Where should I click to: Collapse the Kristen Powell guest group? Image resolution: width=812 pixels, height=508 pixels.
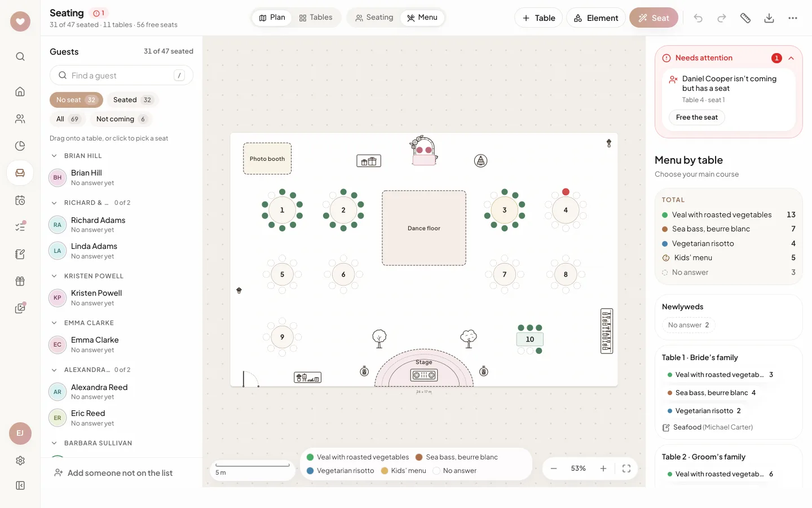(x=54, y=276)
